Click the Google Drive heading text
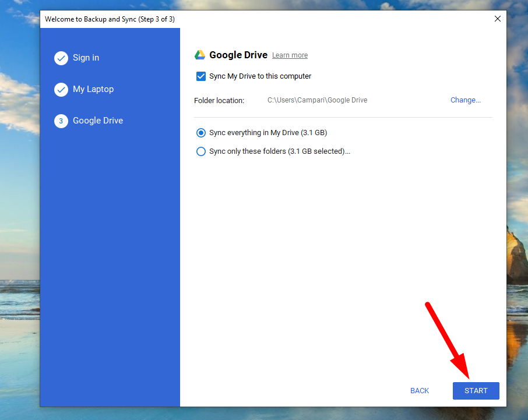 tap(238, 55)
